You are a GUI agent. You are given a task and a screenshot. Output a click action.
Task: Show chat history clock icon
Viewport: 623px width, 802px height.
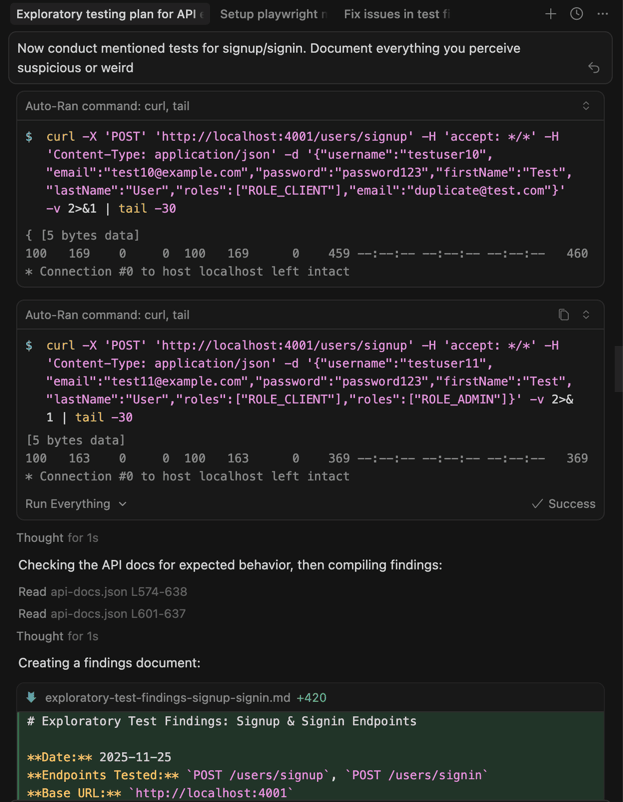click(576, 14)
